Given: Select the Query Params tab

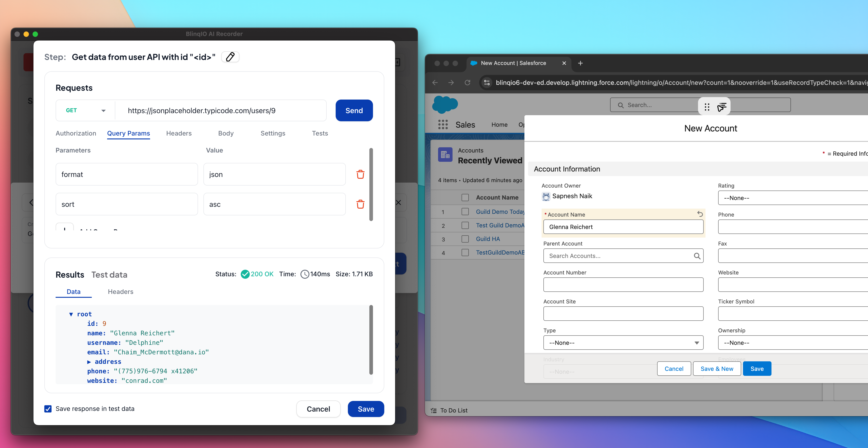Looking at the screenshot, I should click(x=128, y=133).
